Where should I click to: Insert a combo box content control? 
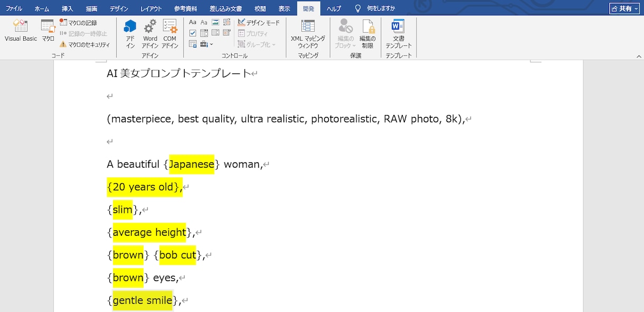(x=204, y=33)
